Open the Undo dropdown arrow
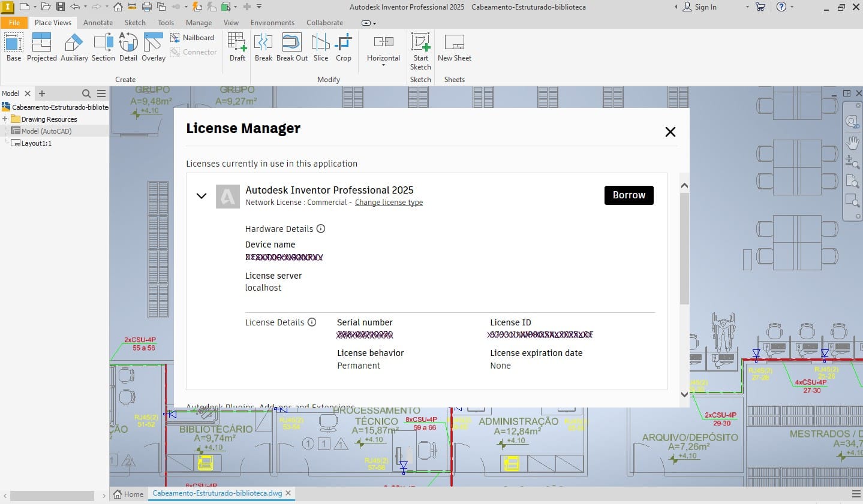 click(x=85, y=7)
